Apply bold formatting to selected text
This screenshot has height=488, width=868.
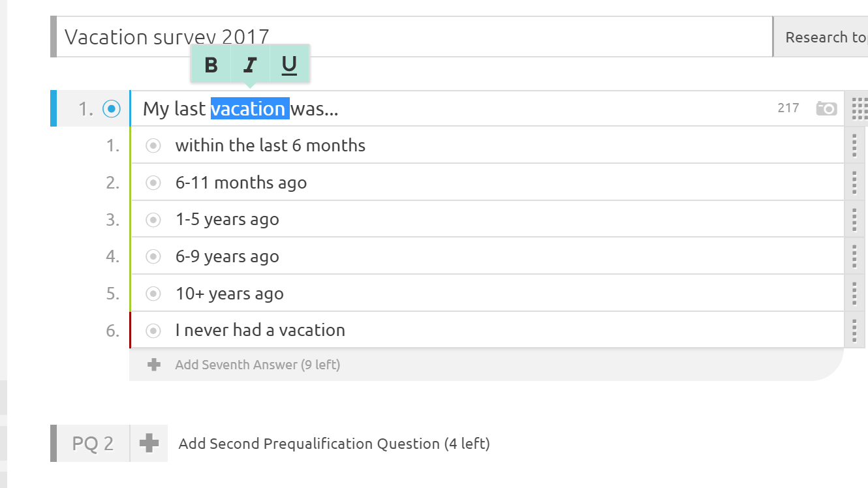[211, 65]
